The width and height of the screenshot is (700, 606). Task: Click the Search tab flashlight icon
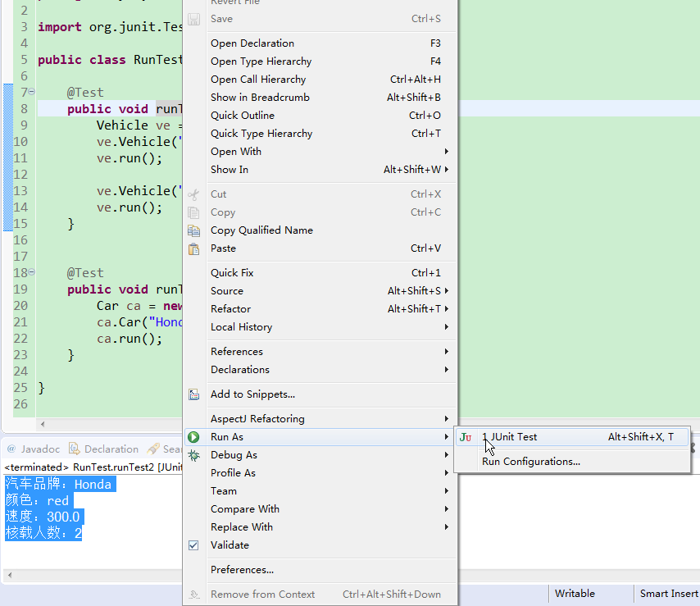tap(153, 449)
